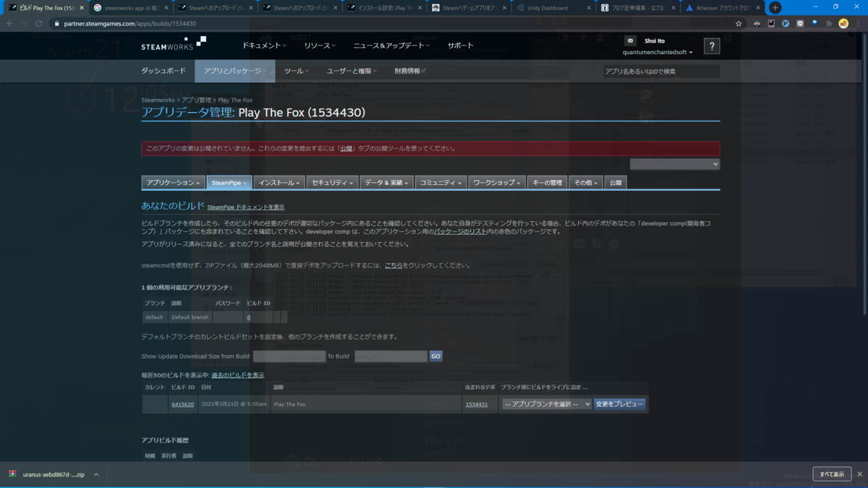Click the パッケージのリスト link
Screen dimensions: 868x488
(459, 231)
